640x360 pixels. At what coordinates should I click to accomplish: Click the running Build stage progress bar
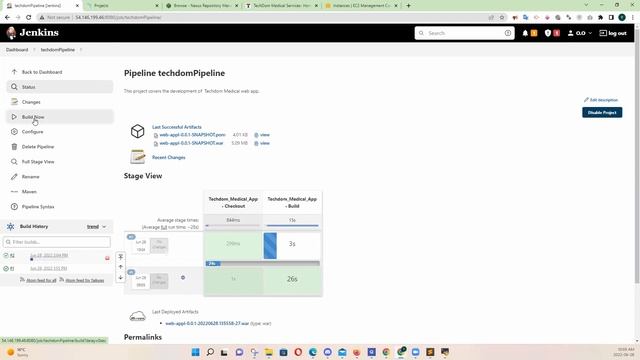tap(263, 264)
